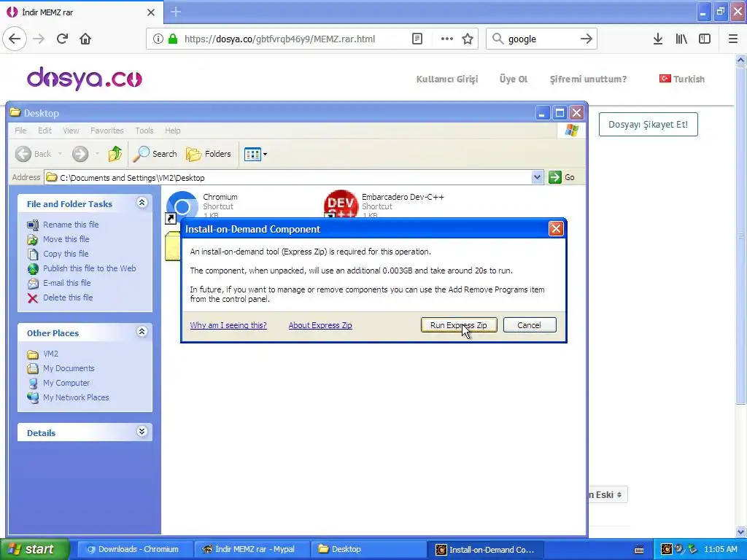The width and height of the screenshot is (747, 560).
Task: Select Embarcadero Dev-C++ shortcut icon
Action: [341, 205]
